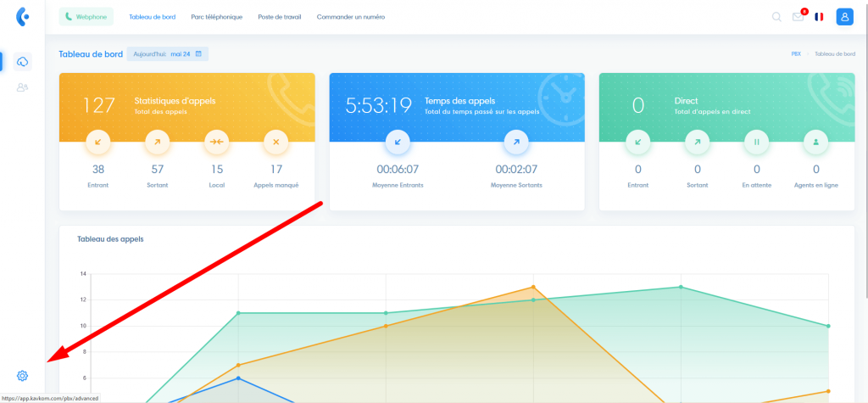
Task: Open the French flag language selector
Action: pos(820,17)
